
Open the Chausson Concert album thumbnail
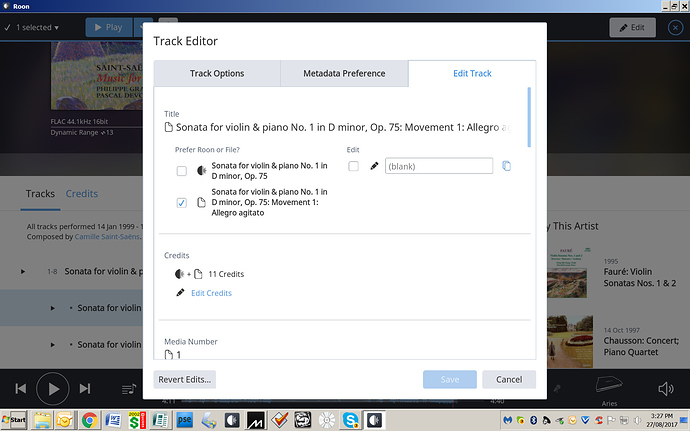570,342
